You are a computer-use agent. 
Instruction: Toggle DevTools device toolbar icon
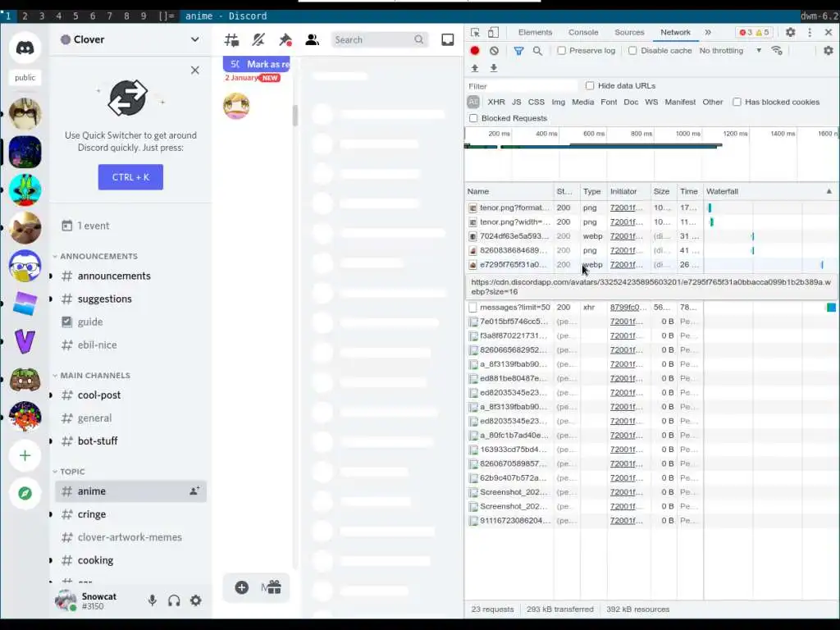pos(493,32)
